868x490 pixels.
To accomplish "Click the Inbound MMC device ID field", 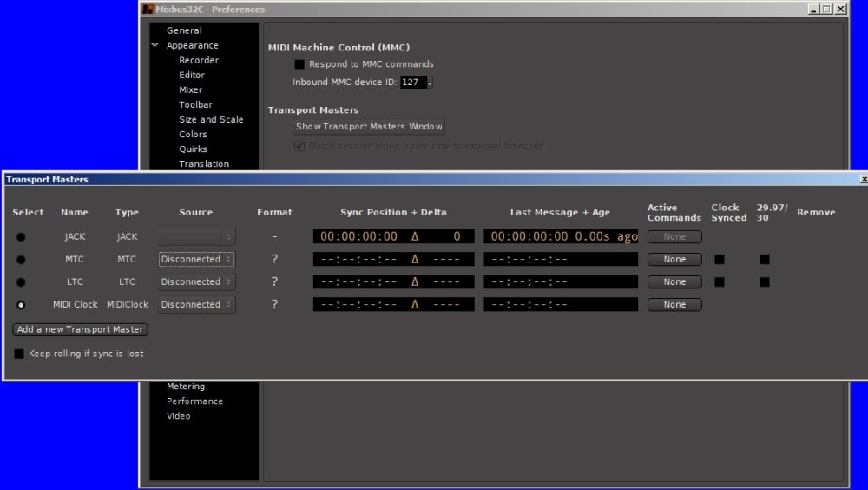I will [x=413, y=82].
